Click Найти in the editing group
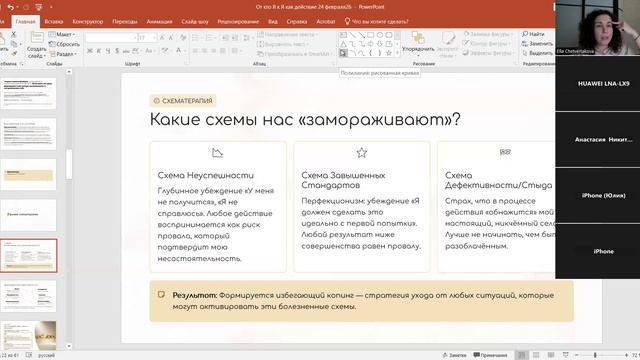 pyautogui.click(x=533, y=34)
